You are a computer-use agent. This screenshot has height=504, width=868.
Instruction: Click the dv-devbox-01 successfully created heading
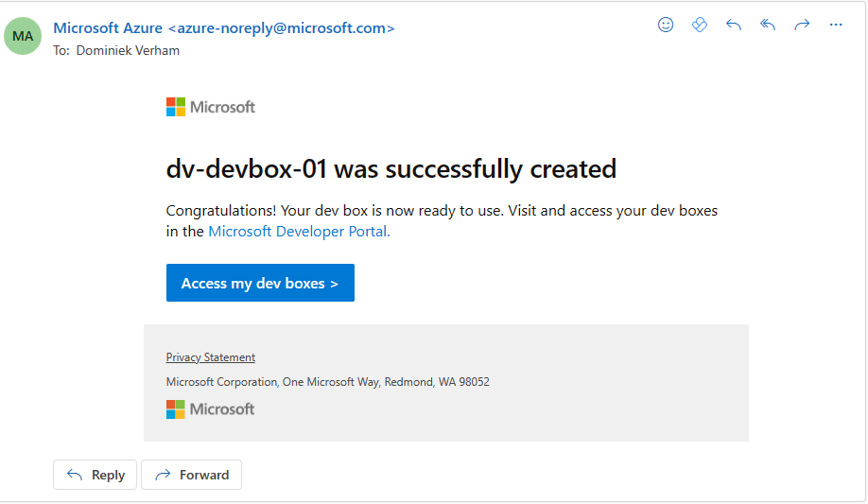click(x=391, y=169)
